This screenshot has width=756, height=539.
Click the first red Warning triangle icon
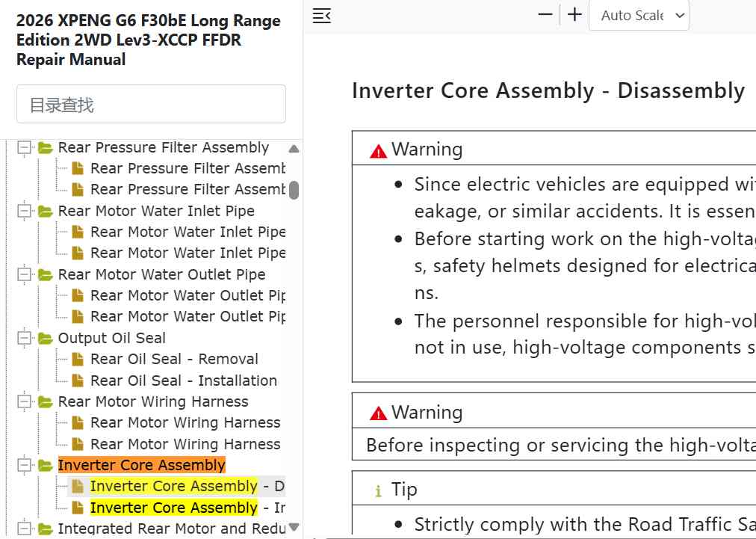pos(379,152)
